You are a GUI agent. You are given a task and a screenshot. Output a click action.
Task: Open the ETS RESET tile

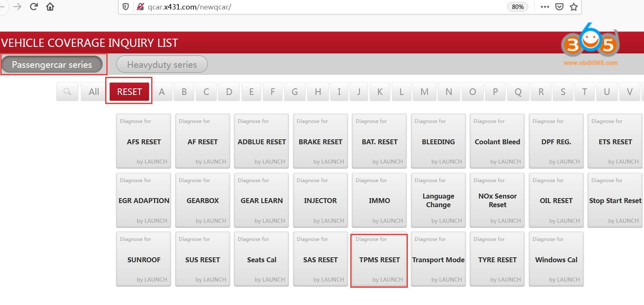(x=615, y=141)
